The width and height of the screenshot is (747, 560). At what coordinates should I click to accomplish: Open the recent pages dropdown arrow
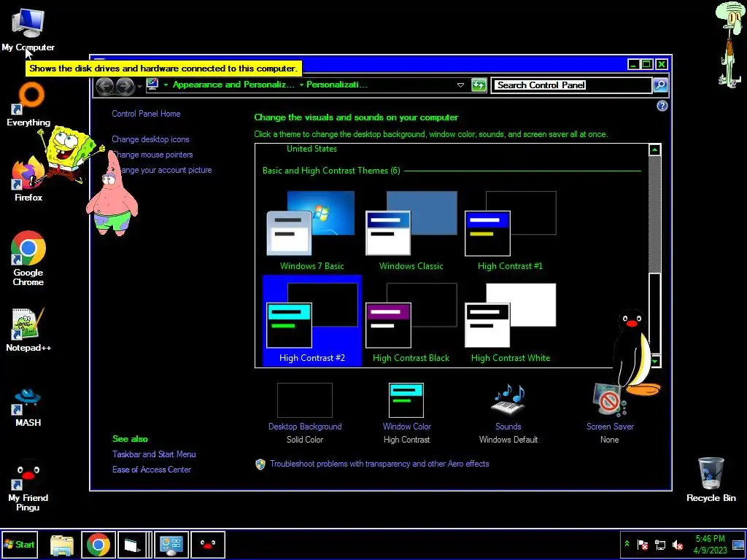tap(139, 86)
